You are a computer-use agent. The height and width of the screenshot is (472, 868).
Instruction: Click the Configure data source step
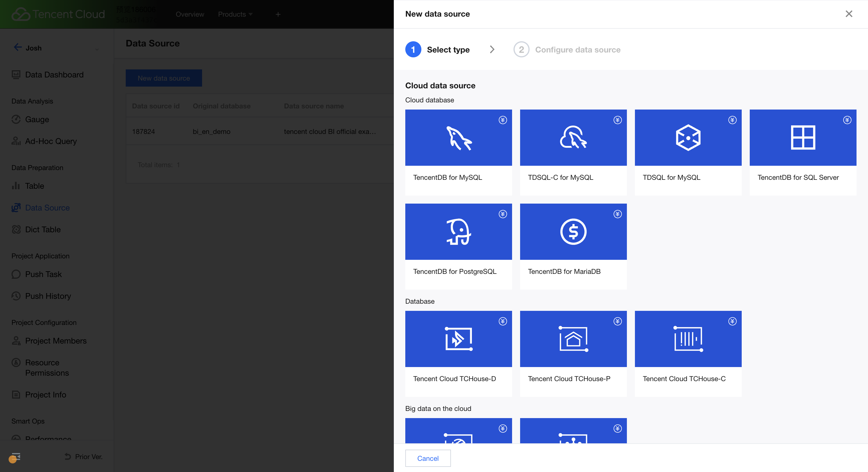click(577, 50)
